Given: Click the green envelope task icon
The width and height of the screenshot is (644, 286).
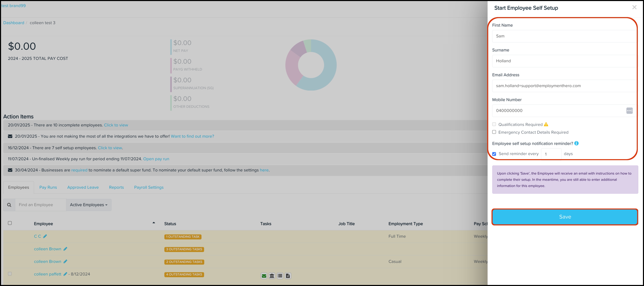Looking at the screenshot, I should [x=264, y=276].
